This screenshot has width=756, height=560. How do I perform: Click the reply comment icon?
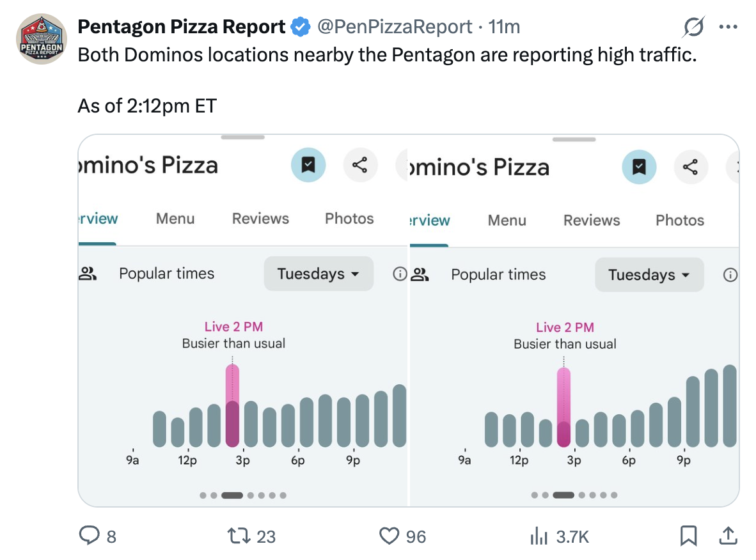tap(88, 536)
